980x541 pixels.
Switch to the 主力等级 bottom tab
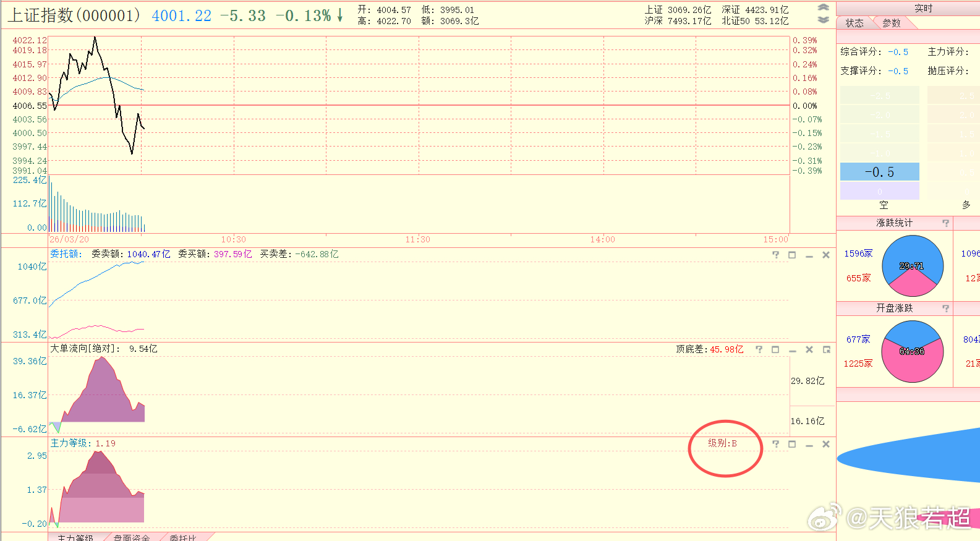[x=75, y=537]
